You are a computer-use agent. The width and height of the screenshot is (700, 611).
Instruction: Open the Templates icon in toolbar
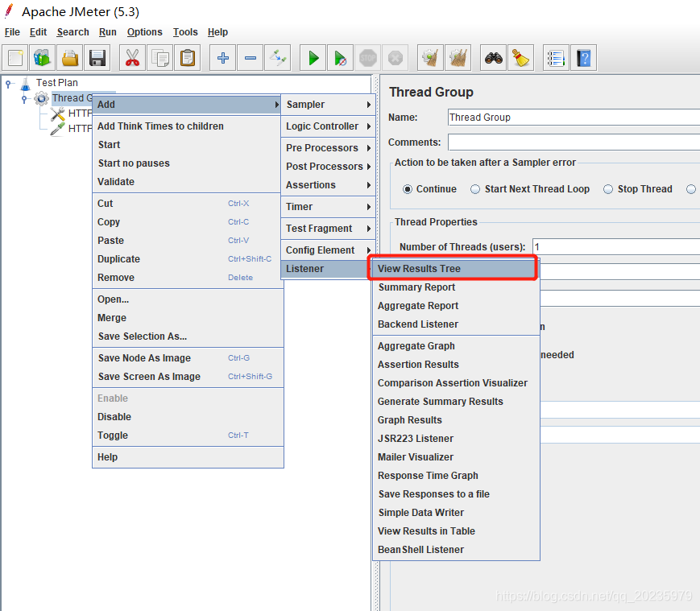click(x=43, y=58)
